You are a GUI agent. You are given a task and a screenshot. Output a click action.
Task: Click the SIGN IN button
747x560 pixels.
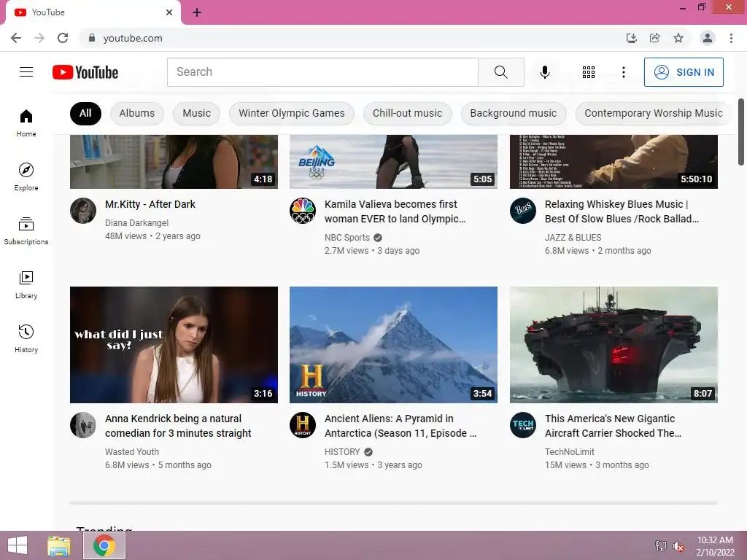tap(684, 72)
